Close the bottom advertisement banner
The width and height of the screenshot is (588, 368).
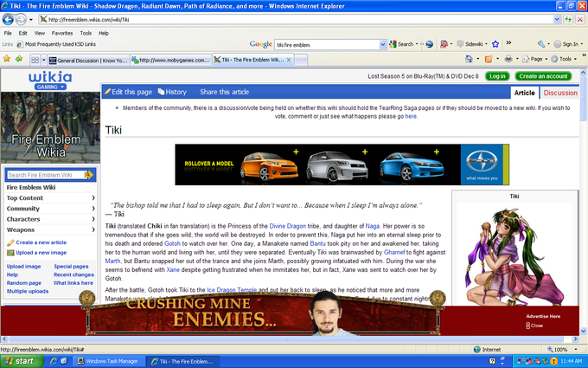pyautogui.click(x=534, y=326)
